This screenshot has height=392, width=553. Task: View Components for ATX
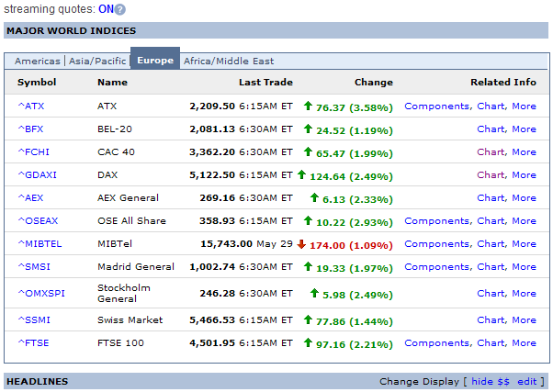[436, 106]
